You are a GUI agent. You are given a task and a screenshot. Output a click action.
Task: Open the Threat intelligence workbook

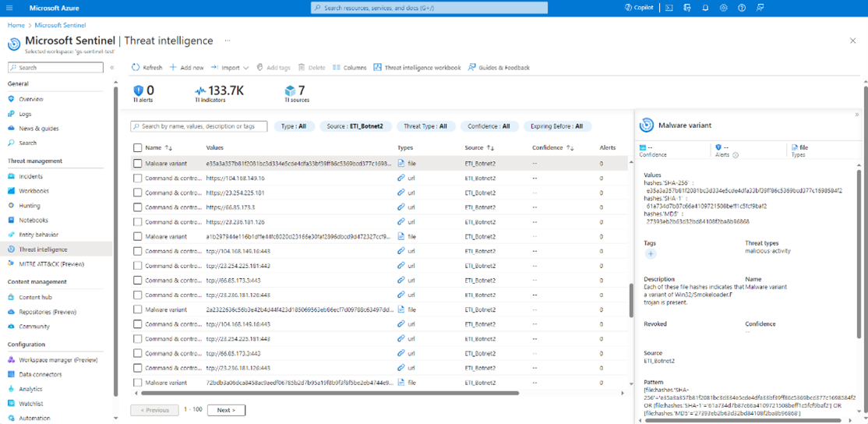(417, 68)
